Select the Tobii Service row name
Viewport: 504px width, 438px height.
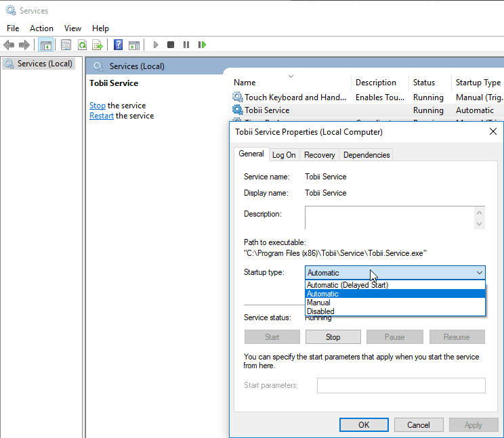(267, 110)
